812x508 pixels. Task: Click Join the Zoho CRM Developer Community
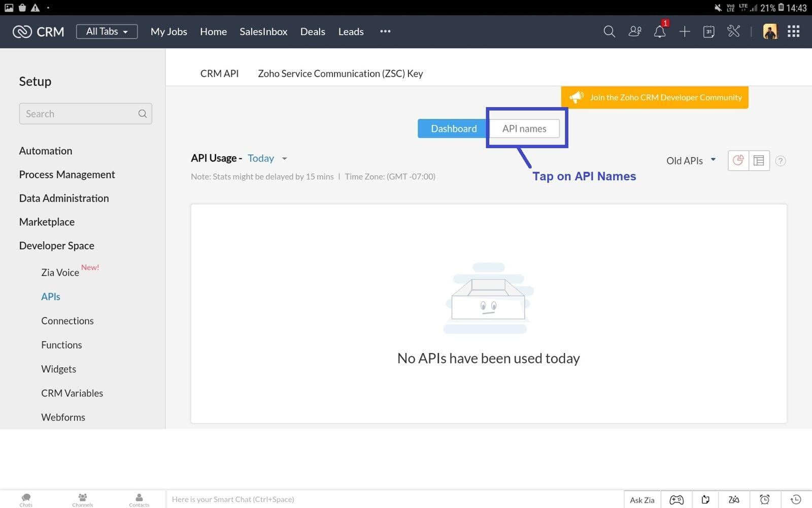tap(655, 97)
